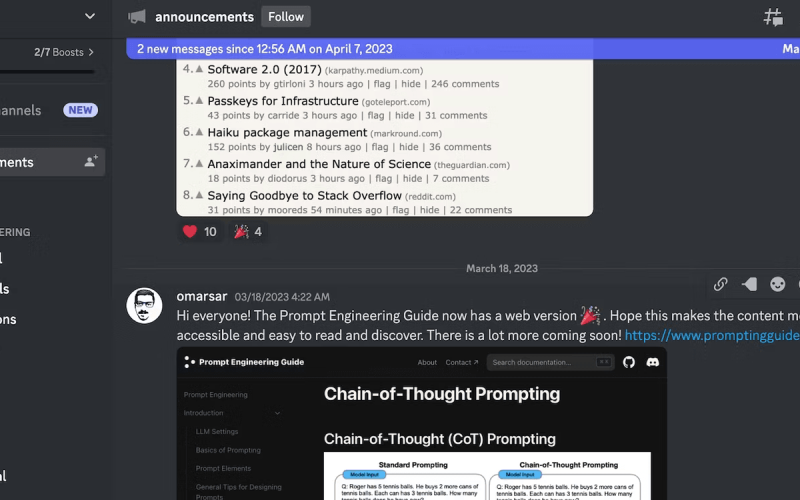The height and width of the screenshot is (500, 800).
Task: Click the announcements megaphone channel icon
Action: pyautogui.click(x=137, y=17)
